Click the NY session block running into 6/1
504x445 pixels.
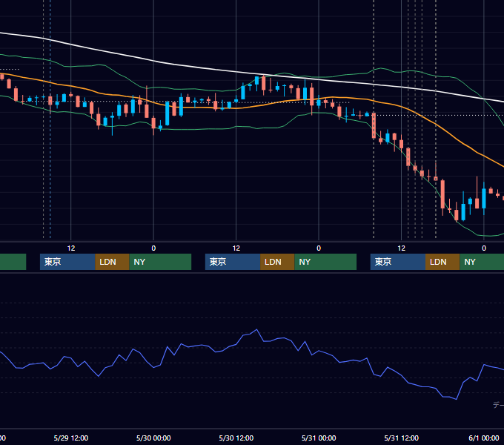tap(482, 262)
